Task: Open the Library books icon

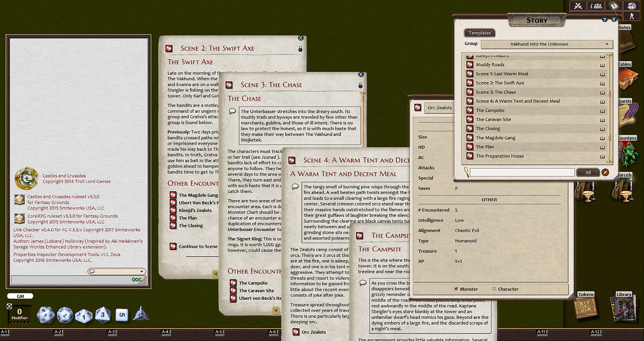Action: coord(624,309)
